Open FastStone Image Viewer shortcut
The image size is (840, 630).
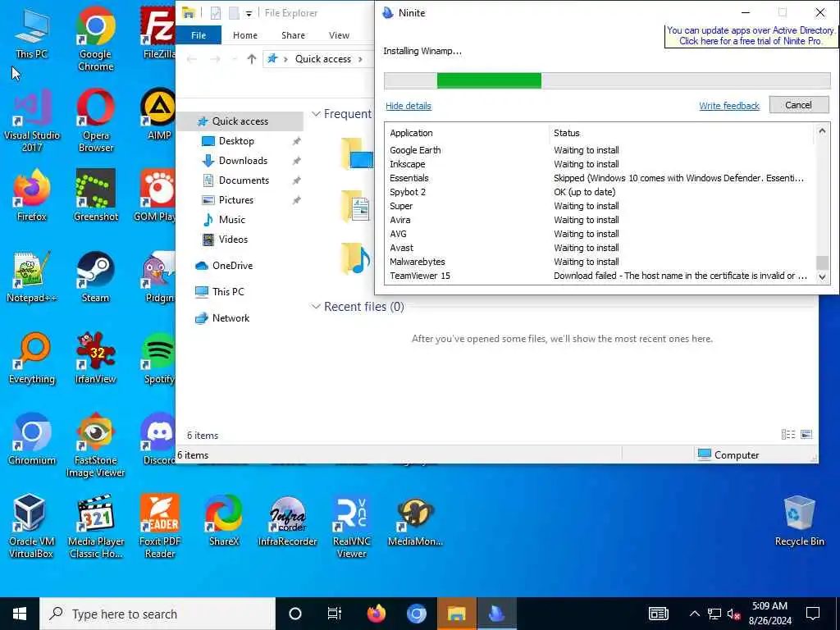point(96,446)
